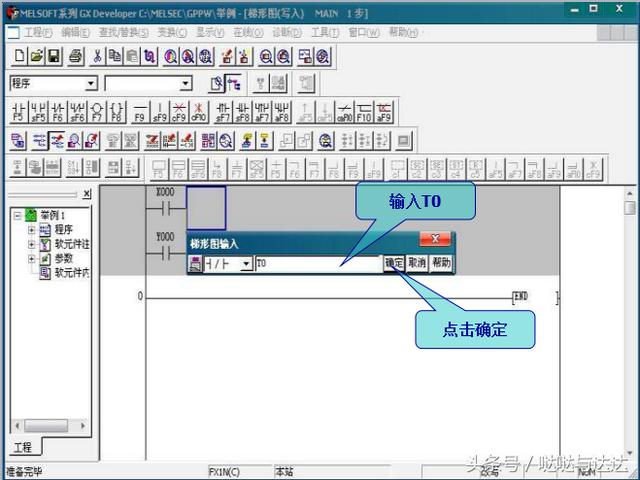Click the New project icon
640x480 pixels.
(19, 56)
